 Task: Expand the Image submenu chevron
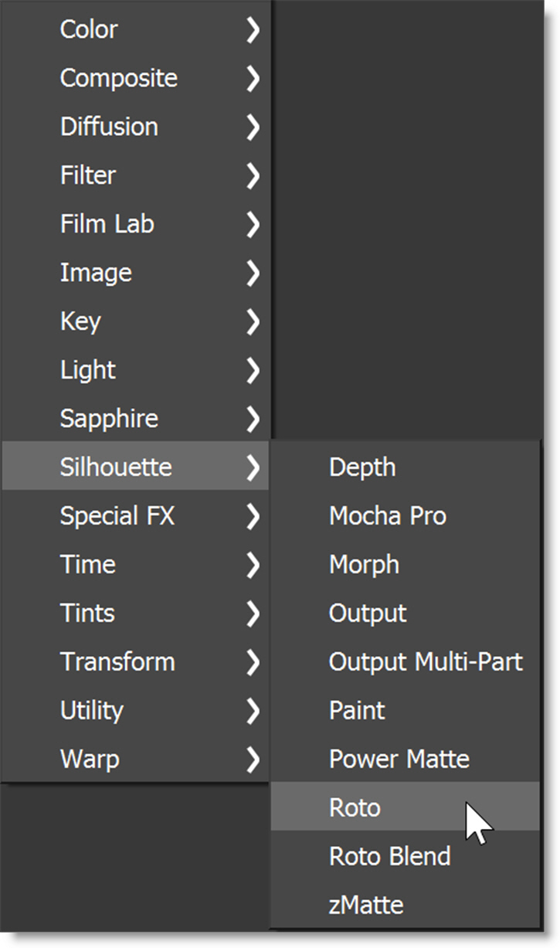pos(253,274)
